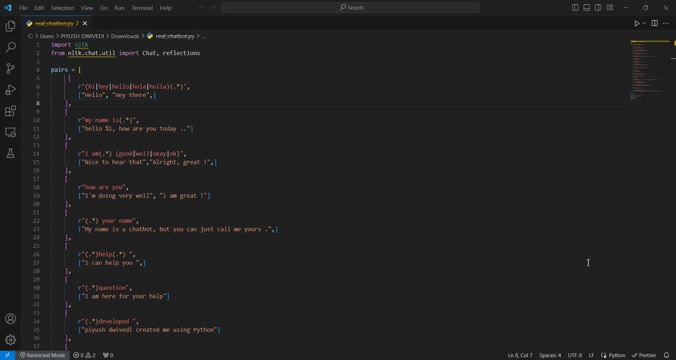Open the Testing flask icon view
The image size is (676, 360).
click(10, 153)
